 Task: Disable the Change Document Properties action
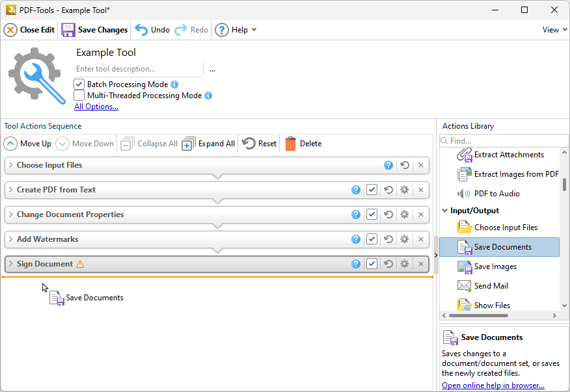point(372,215)
